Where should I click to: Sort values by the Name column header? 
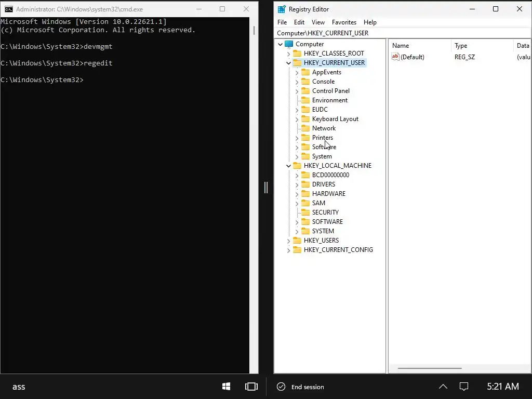point(420,46)
